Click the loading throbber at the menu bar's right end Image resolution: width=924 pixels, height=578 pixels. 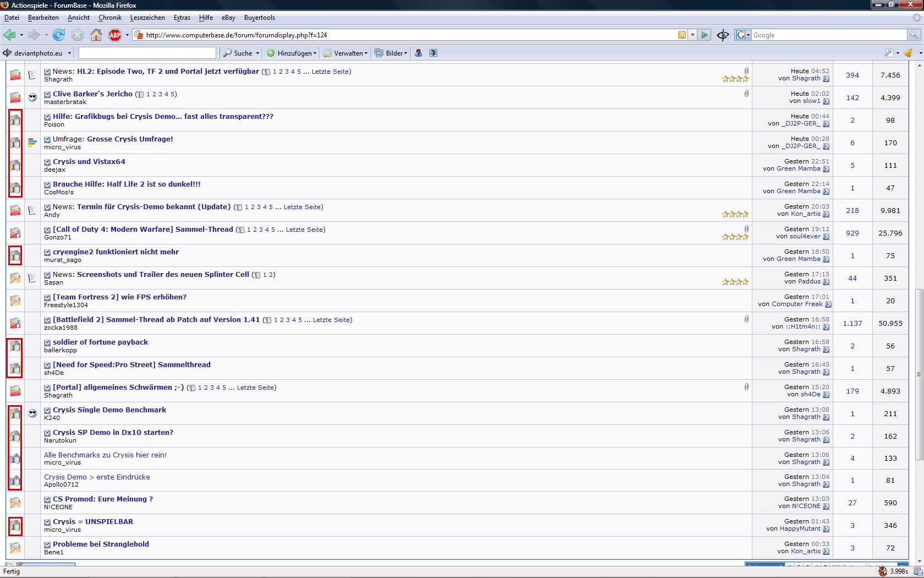pos(917,18)
